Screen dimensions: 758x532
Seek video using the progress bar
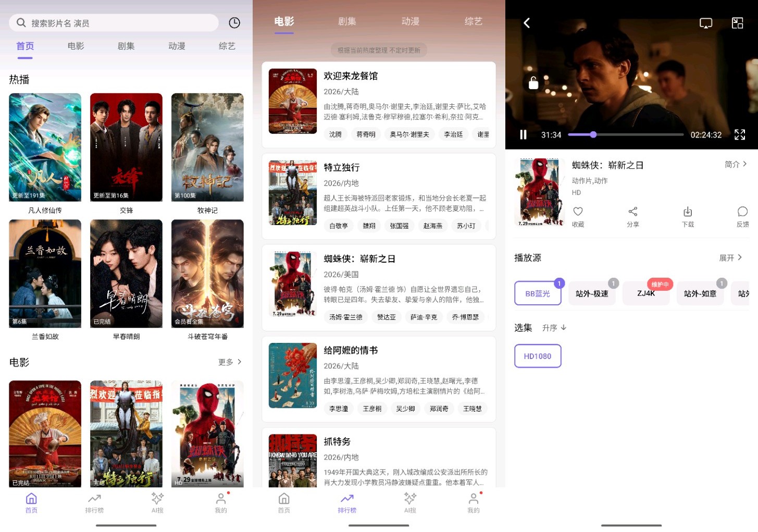coord(626,134)
